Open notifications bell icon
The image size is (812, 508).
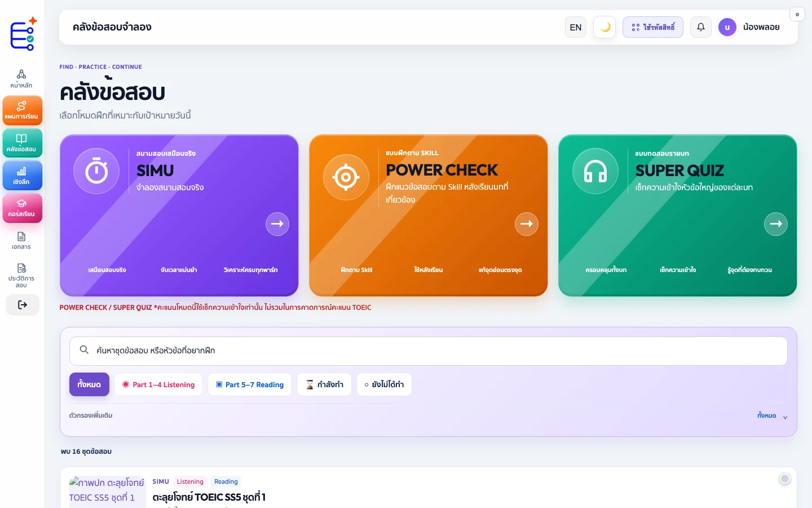pos(701,27)
